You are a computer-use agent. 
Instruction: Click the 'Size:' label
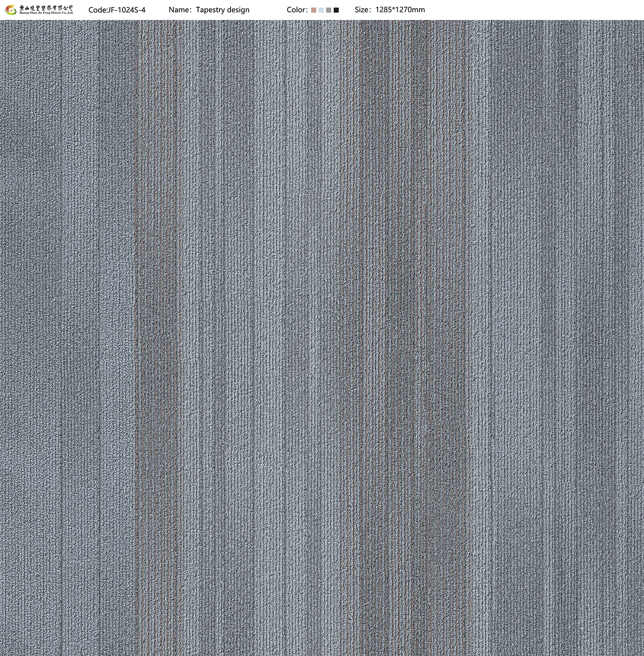(x=364, y=10)
